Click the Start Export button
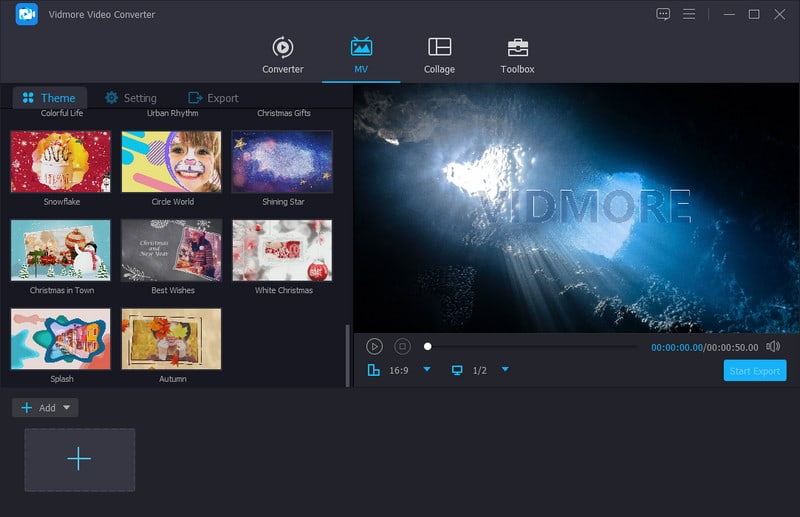The width and height of the screenshot is (800, 517). (x=755, y=371)
